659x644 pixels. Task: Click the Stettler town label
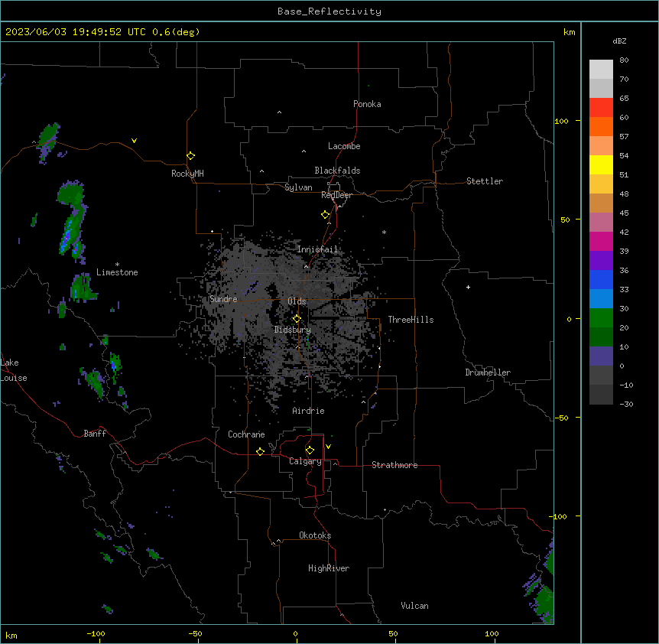click(485, 181)
